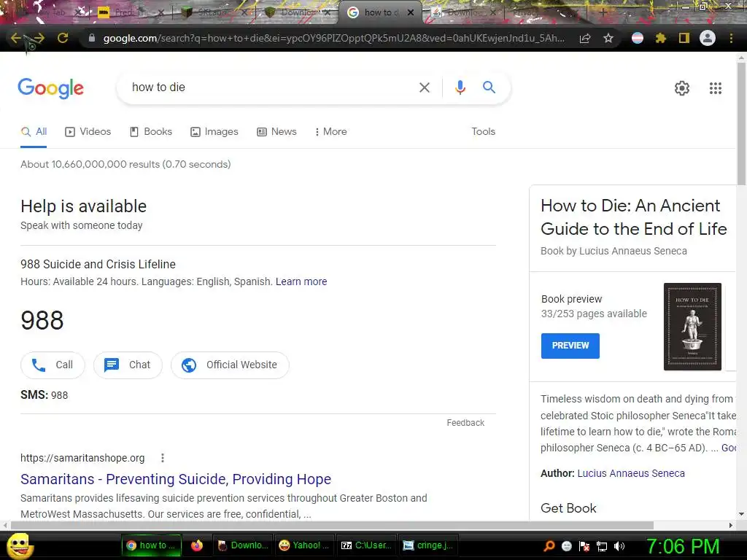The height and width of the screenshot is (560, 747).
Task: Select the News search tab
Action: click(276, 132)
